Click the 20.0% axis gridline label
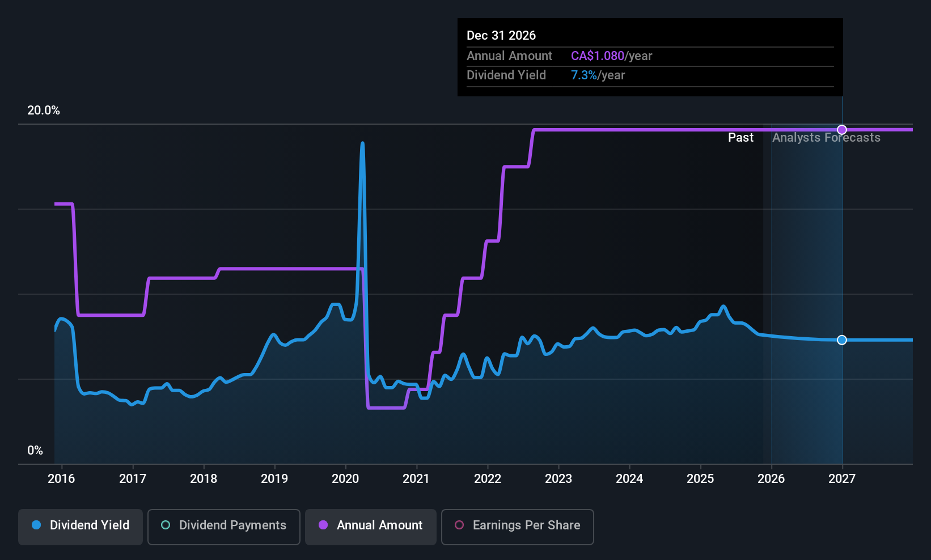The width and height of the screenshot is (931, 560). pyautogui.click(x=44, y=111)
